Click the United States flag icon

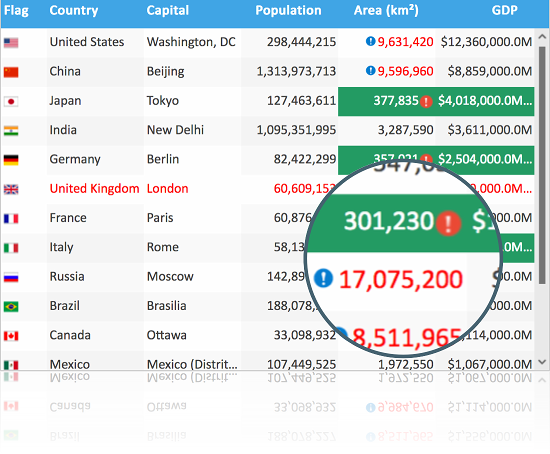(11, 43)
